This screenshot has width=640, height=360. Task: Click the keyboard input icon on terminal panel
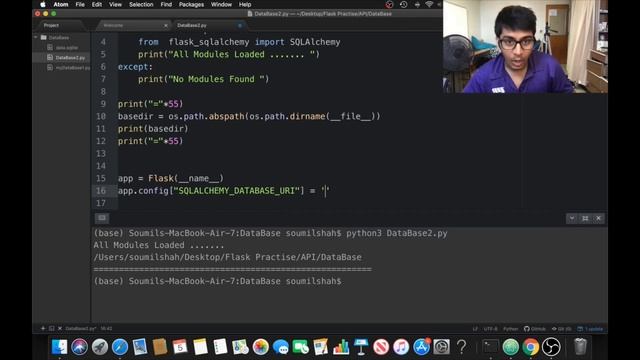point(102,218)
